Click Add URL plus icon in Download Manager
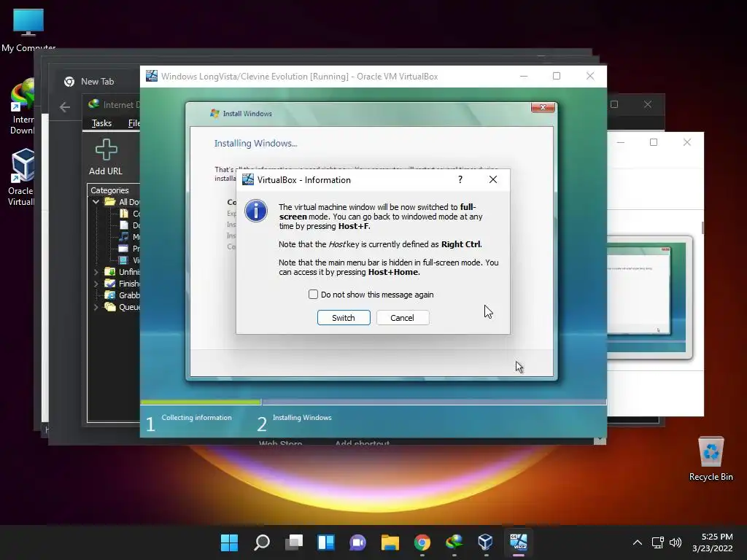Image resolution: width=747 pixels, height=560 pixels. pyautogui.click(x=106, y=150)
